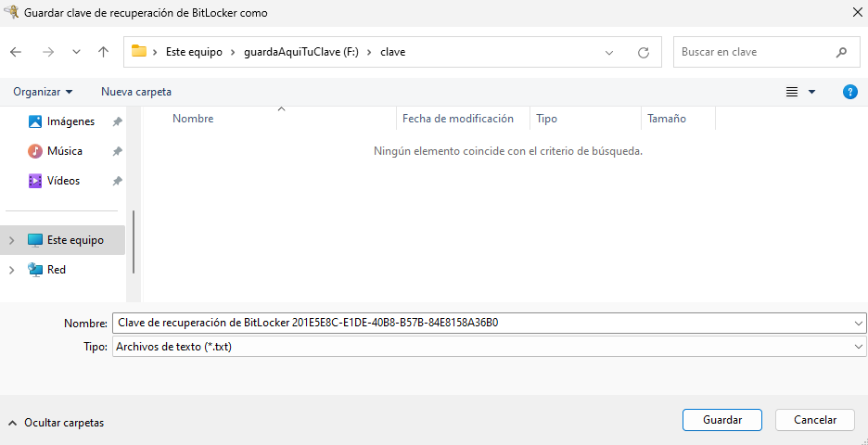Click the view layout icon
The image size is (868, 445).
click(x=792, y=92)
